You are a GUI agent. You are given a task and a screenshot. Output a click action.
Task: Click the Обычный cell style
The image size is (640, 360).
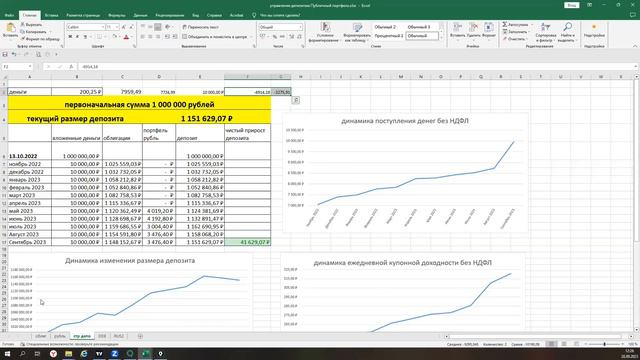[x=422, y=36]
